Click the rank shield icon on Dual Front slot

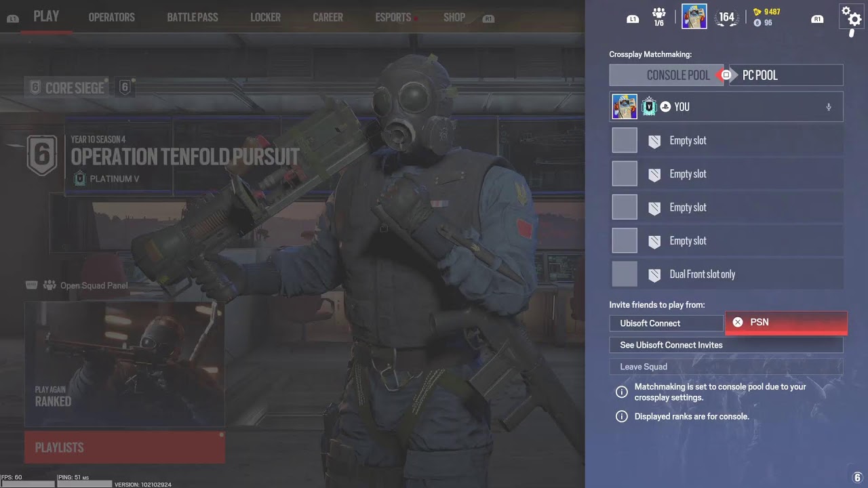tap(654, 274)
